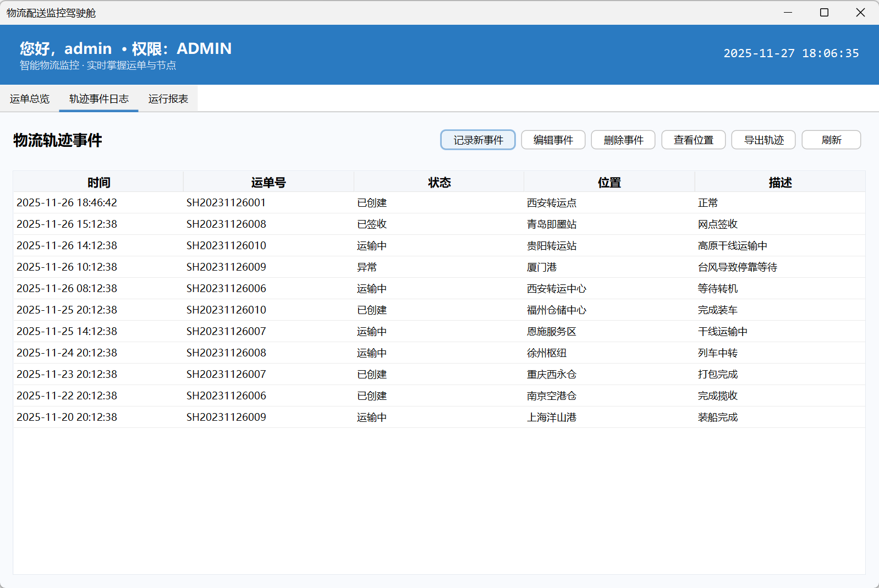
Task: Sort by the 状态 column header
Action: (439, 182)
